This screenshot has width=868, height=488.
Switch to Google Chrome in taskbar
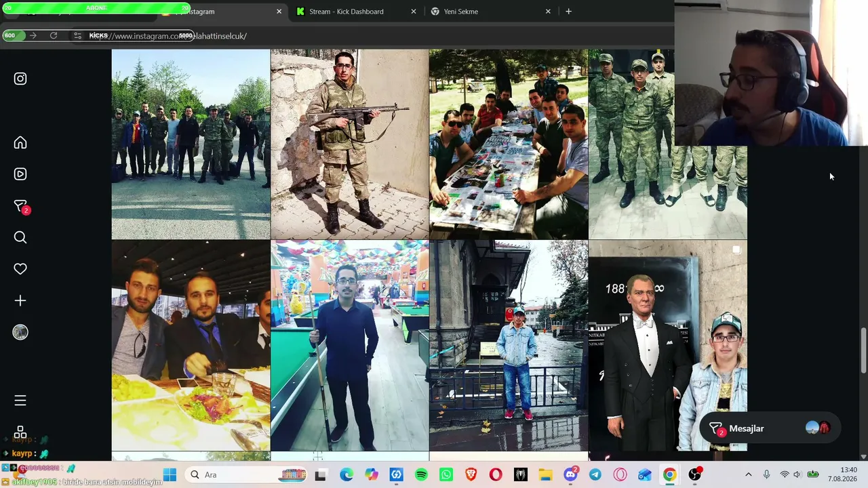669,475
